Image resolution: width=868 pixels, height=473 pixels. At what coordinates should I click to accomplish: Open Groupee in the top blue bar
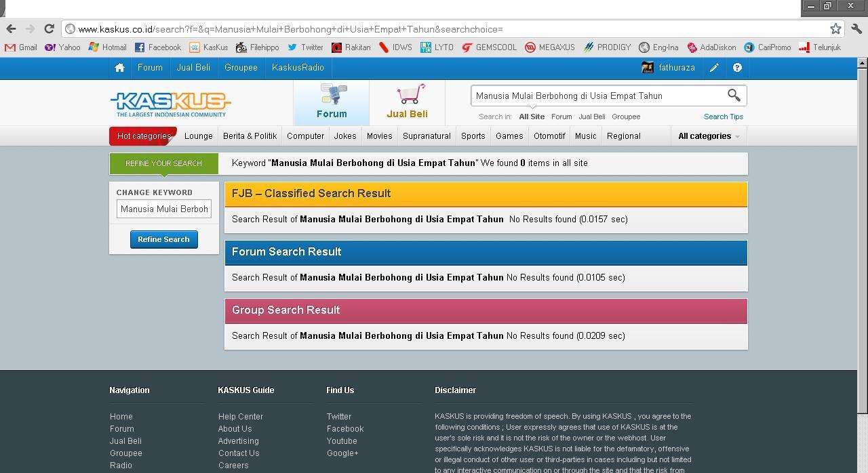click(241, 68)
